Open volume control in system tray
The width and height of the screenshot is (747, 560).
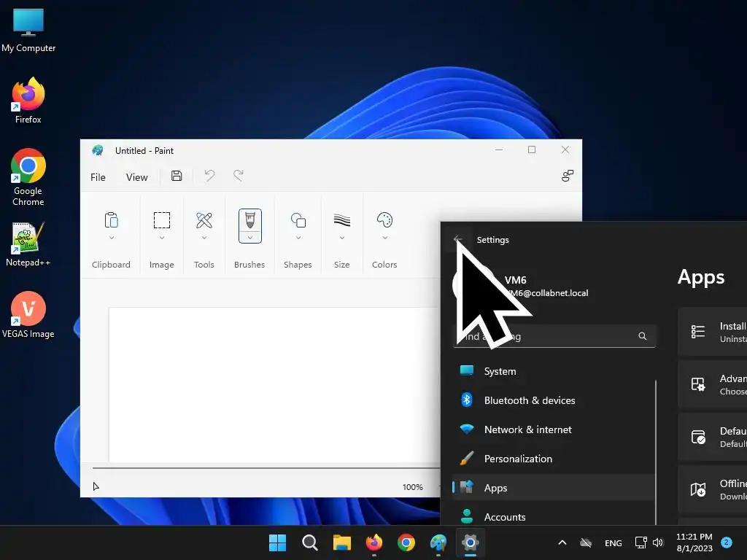pyautogui.click(x=659, y=542)
